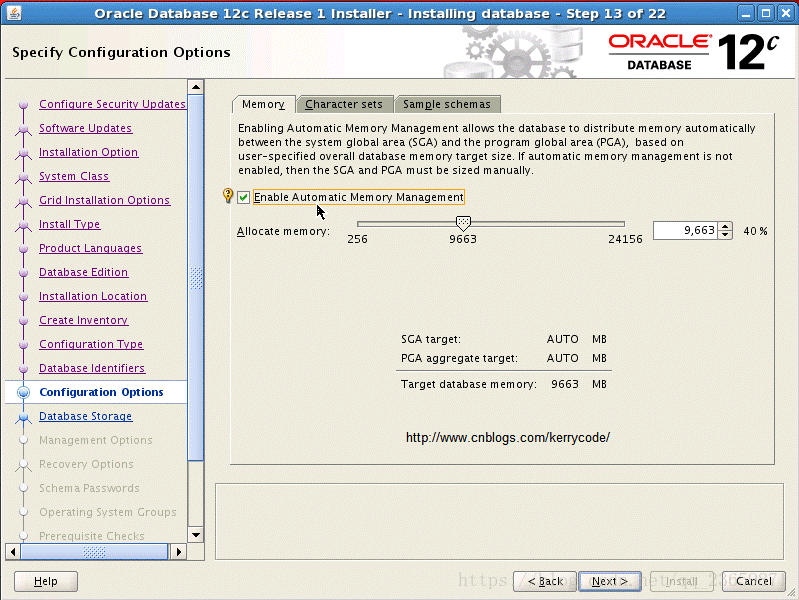Click the horizontal scroll left arrow
799x600 pixels.
click(13, 552)
